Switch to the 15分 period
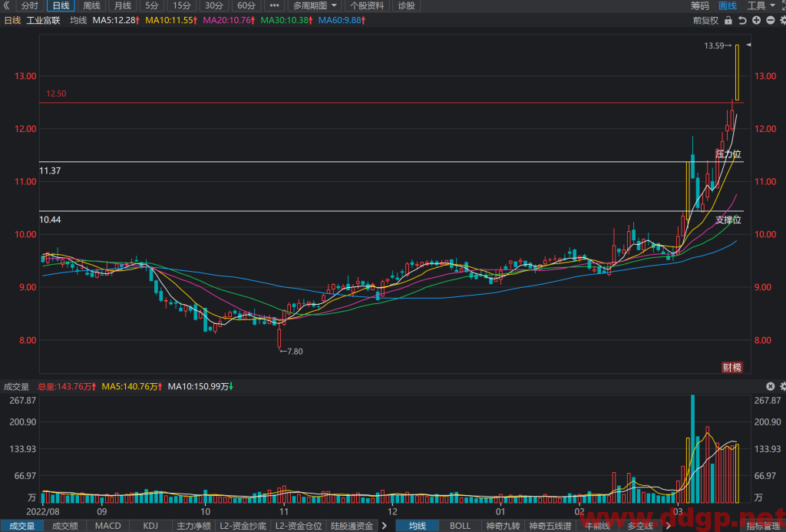 [181, 5]
